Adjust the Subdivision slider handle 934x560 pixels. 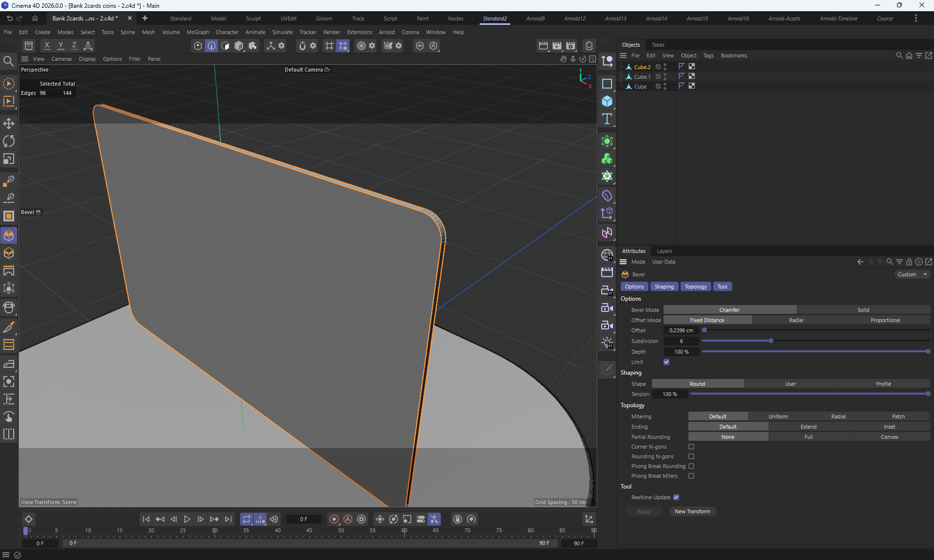[771, 341]
